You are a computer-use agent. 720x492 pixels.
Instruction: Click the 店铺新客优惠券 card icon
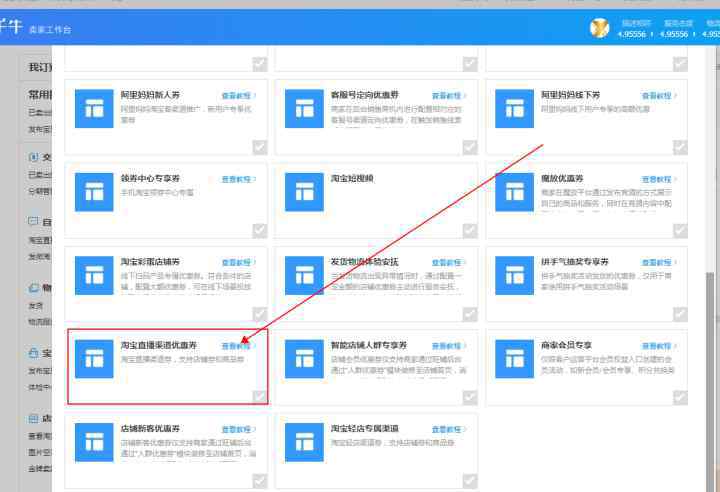pyautogui.click(x=94, y=442)
